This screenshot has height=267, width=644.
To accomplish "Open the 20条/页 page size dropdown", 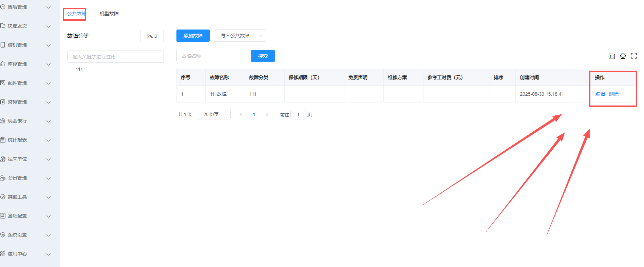I will tap(213, 115).
